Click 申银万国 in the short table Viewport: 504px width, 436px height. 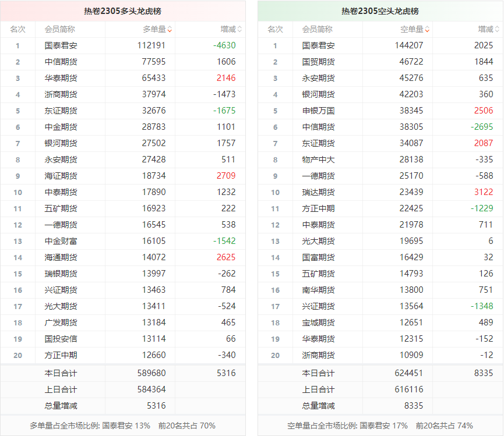pos(318,111)
